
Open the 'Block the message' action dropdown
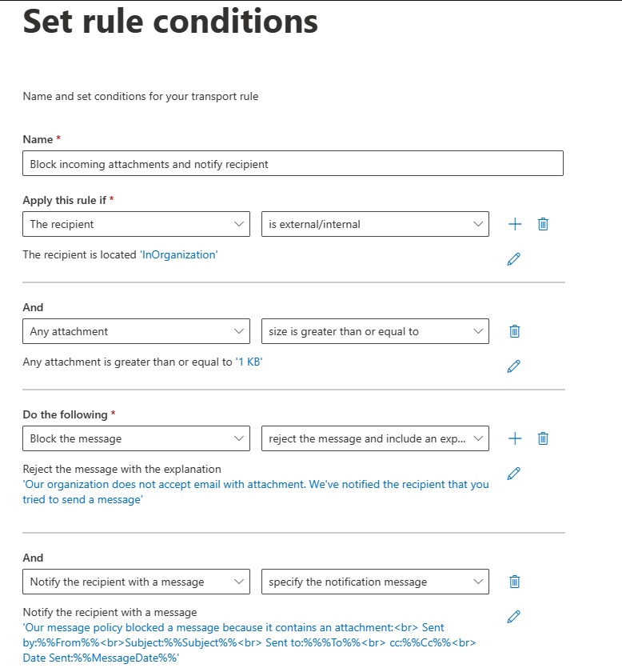tap(136, 438)
